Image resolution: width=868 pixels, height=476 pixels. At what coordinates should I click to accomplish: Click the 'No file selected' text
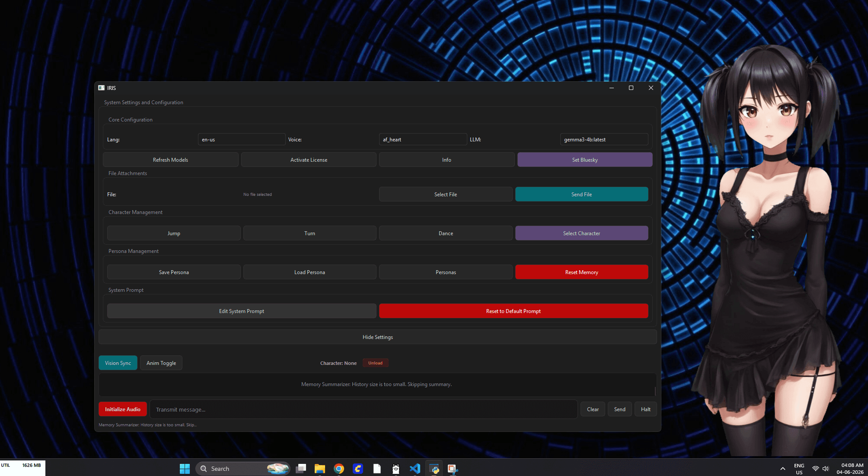[258, 195]
